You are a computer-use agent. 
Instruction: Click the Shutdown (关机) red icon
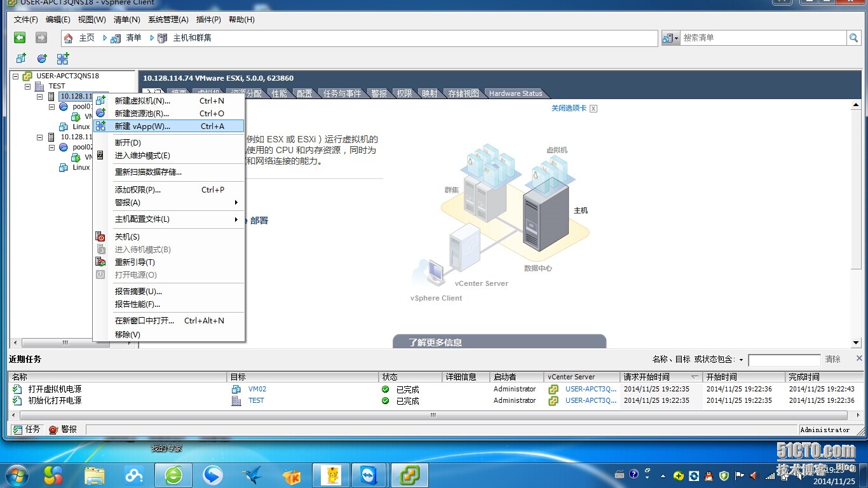click(x=100, y=237)
